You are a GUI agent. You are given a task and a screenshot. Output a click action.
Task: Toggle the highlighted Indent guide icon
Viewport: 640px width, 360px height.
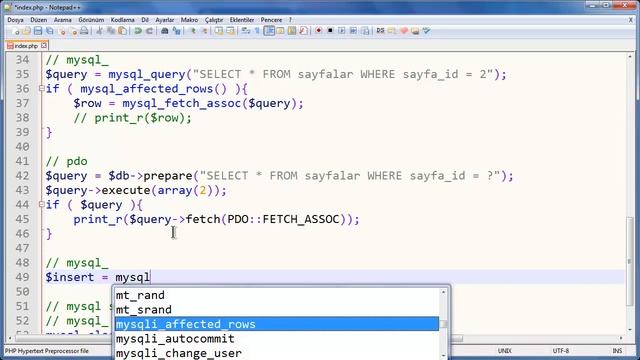pos(269,31)
